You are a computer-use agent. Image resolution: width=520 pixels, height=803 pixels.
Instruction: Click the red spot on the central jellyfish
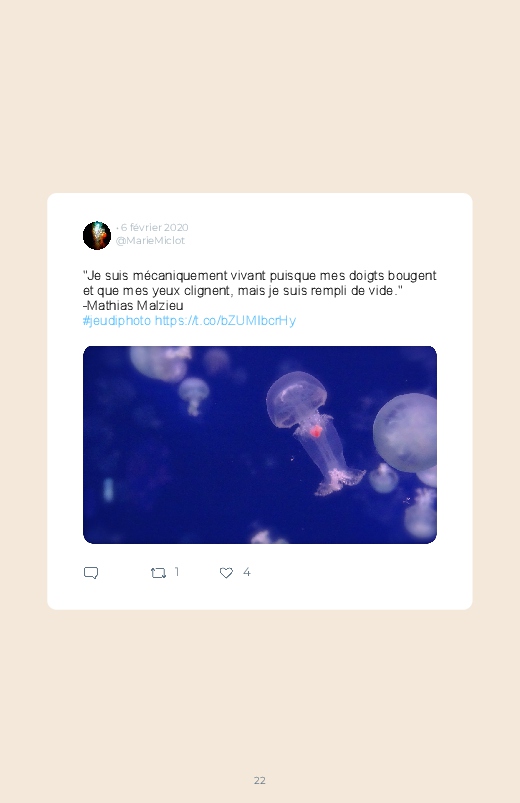[316, 431]
